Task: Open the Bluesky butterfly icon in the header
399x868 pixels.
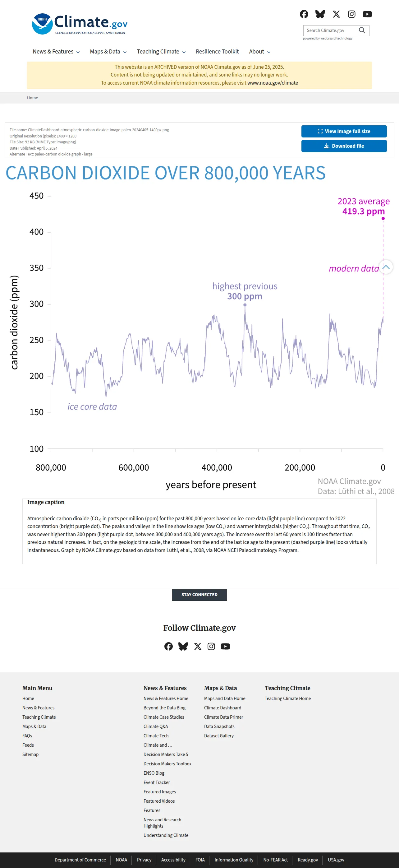Action: click(x=320, y=14)
